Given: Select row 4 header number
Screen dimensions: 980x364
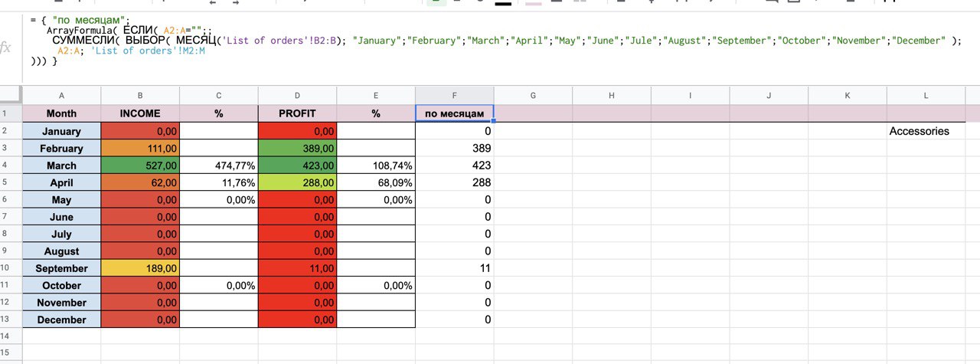Looking at the screenshot, I should [x=11, y=165].
